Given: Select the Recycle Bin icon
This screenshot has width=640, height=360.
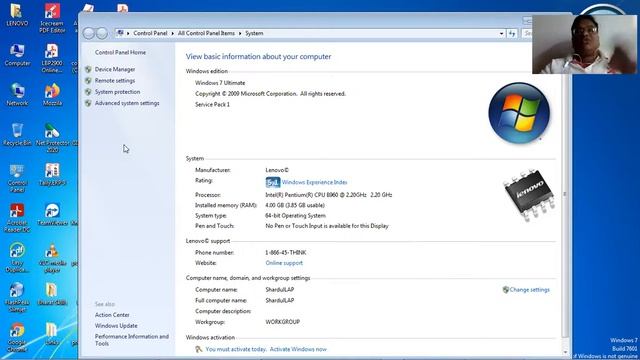Looking at the screenshot, I should pyautogui.click(x=17, y=135).
